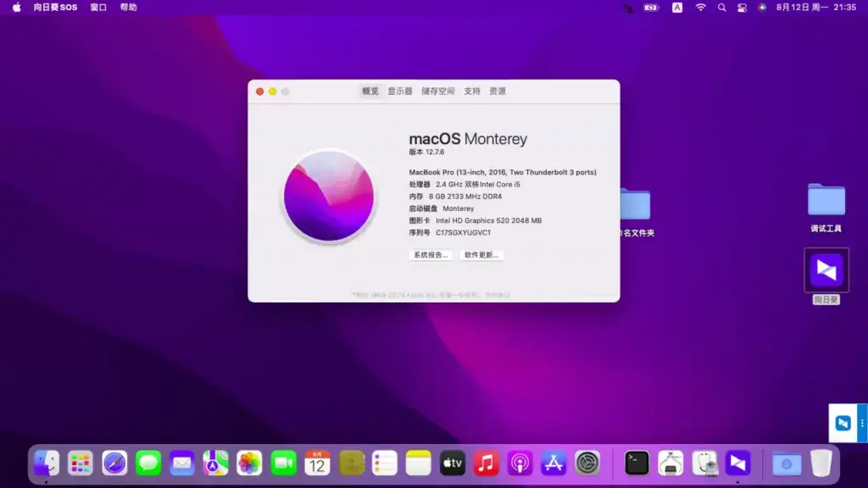Open Control Center in menu bar
Screen dimensions: 868x488
(x=742, y=7)
